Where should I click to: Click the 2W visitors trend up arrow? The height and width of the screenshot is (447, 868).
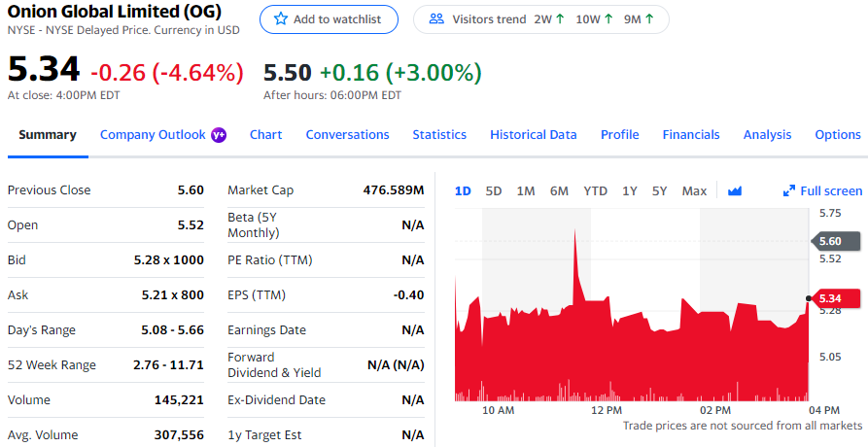560,19
